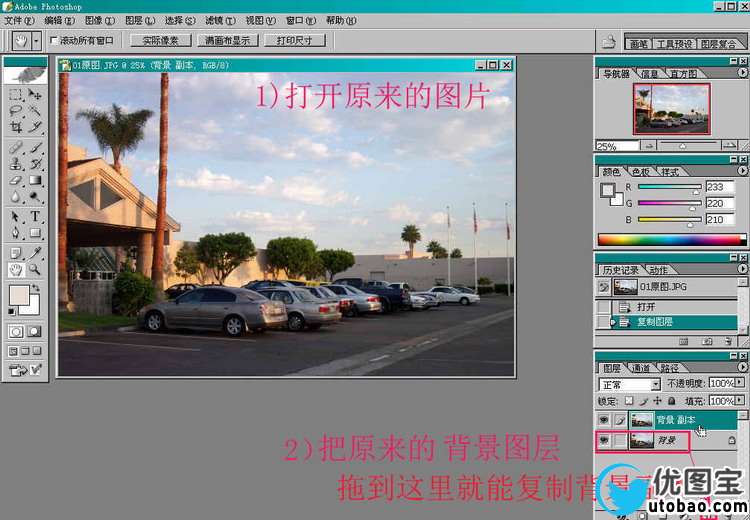Image resolution: width=750 pixels, height=520 pixels.
Task: Open the 文件 (File) menu
Action: coord(19,21)
